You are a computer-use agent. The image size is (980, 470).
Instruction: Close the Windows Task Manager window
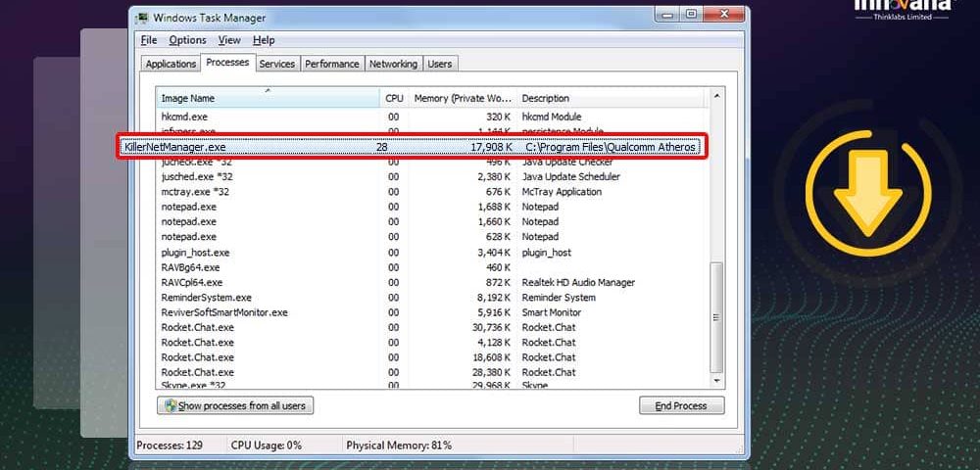724,14
